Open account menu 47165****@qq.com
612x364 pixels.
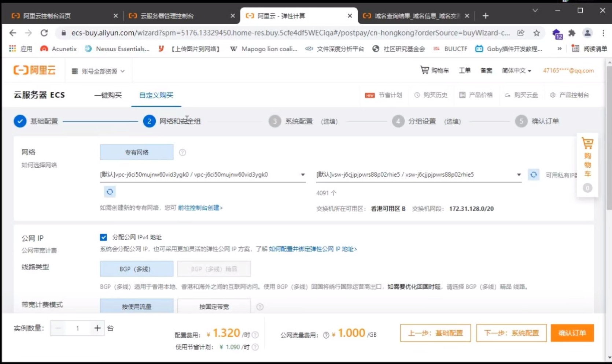[x=568, y=70]
